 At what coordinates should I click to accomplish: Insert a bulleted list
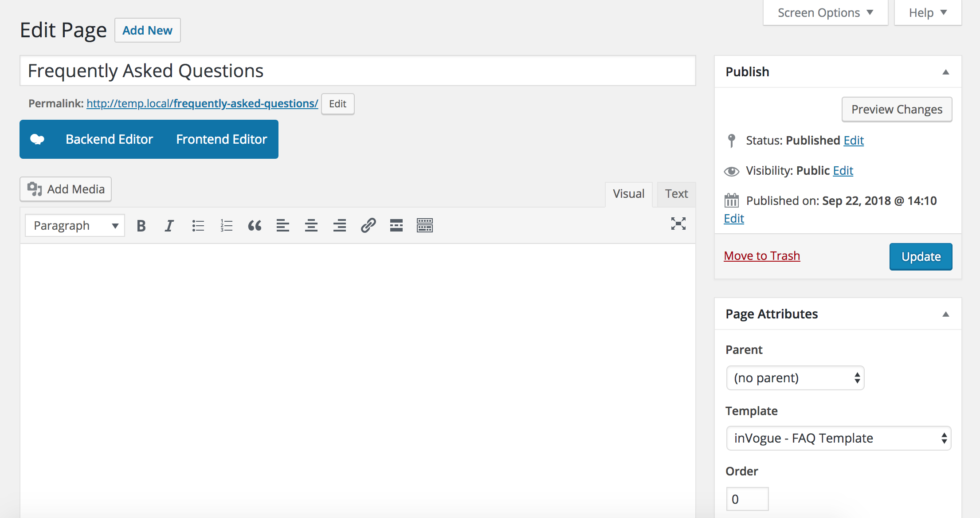click(x=198, y=226)
